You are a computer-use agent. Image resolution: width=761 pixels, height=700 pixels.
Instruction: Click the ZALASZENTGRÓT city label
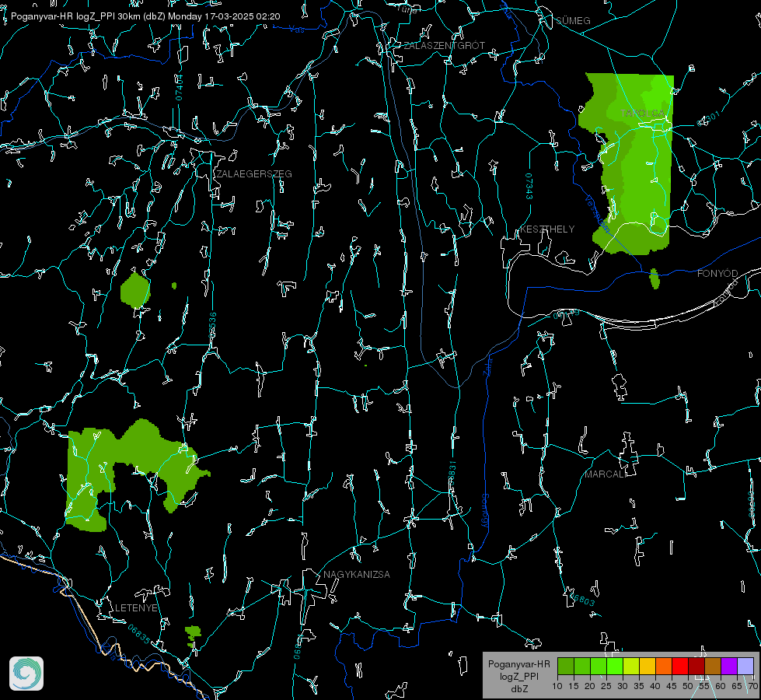444,46
